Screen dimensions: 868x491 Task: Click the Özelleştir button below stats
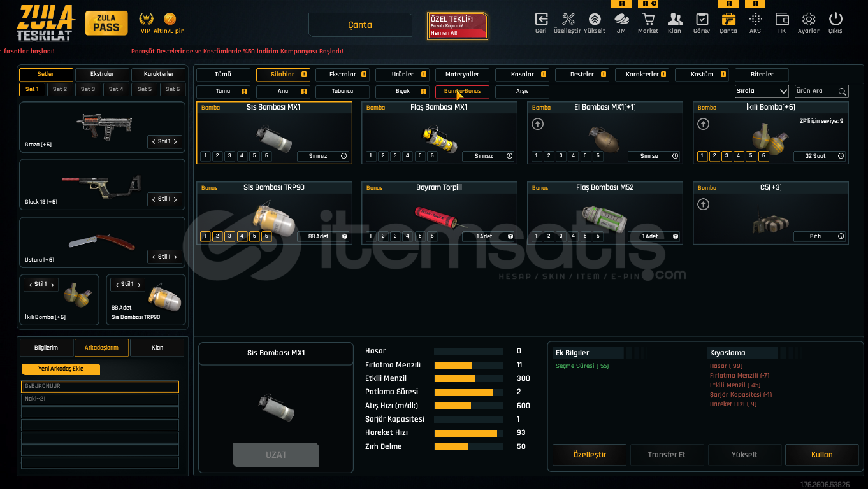click(590, 455)
